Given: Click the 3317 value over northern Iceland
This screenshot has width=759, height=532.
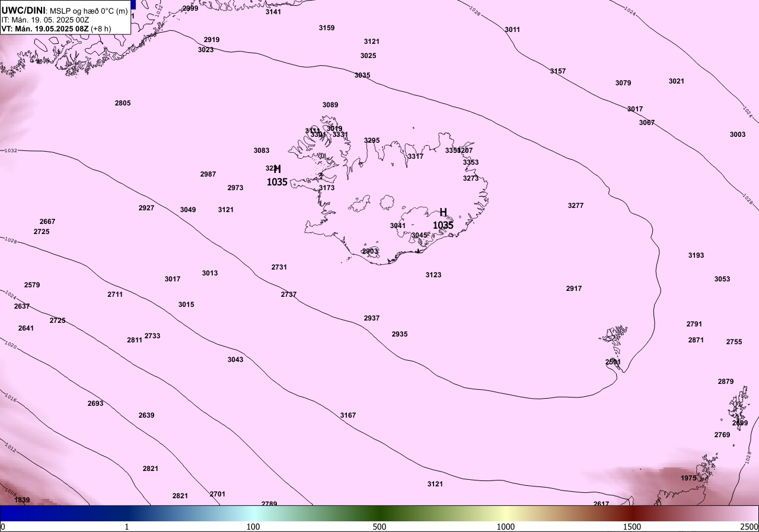Looking at the screenshot, I should [416, 156].
